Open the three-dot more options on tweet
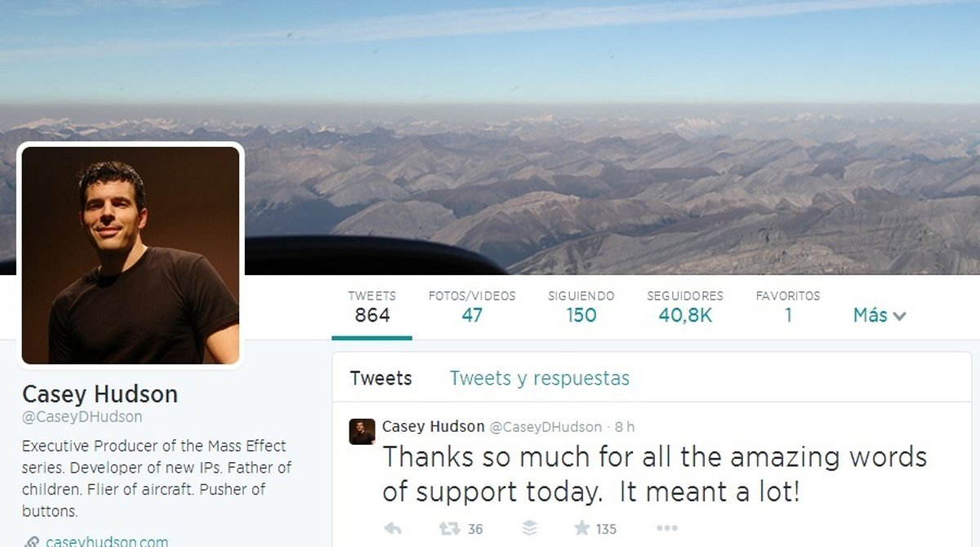 (667, 528)
